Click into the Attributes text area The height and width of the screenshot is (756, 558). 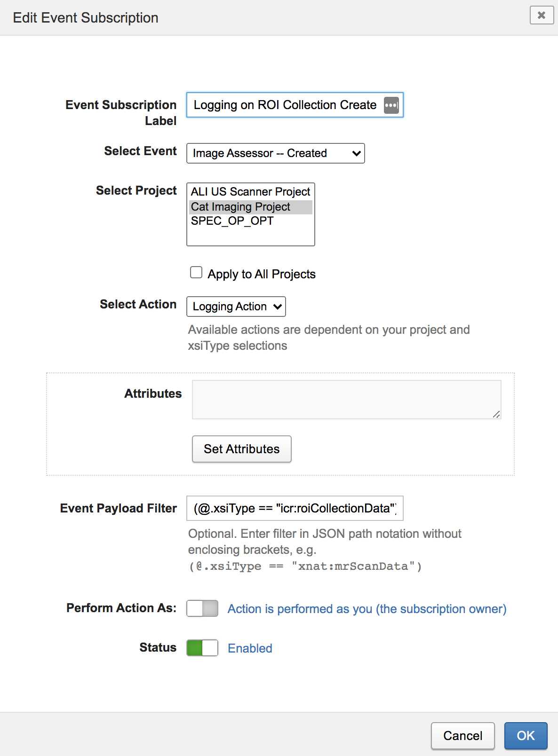(x=346, y=399)
